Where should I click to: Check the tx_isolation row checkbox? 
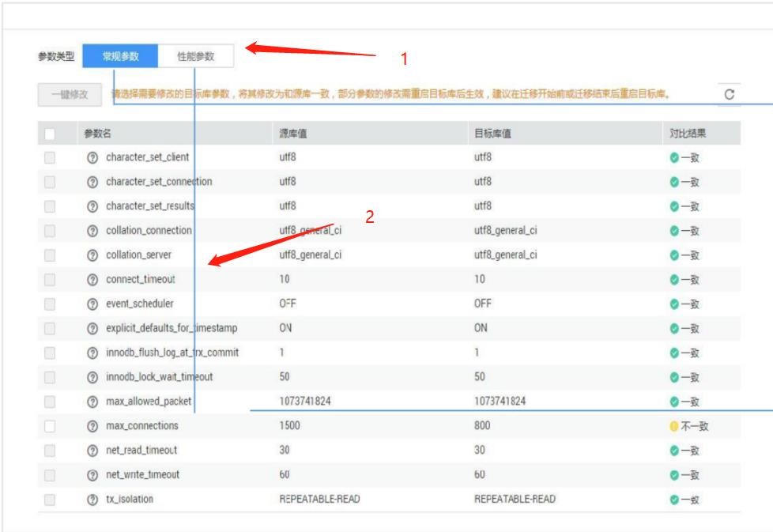coord(50,500)
